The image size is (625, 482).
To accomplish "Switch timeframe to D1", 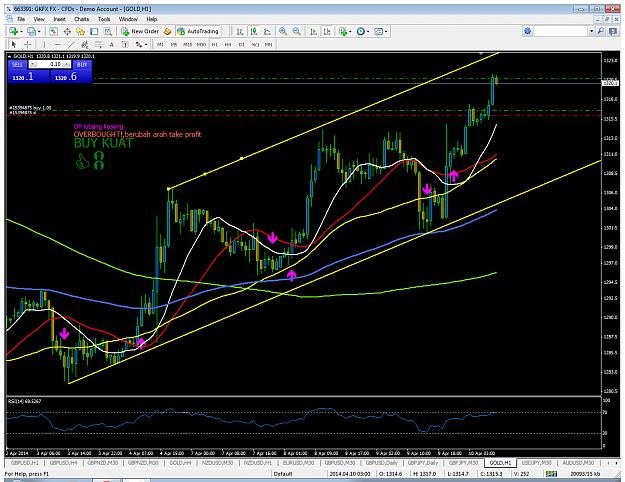I will (x=242, y=45).
